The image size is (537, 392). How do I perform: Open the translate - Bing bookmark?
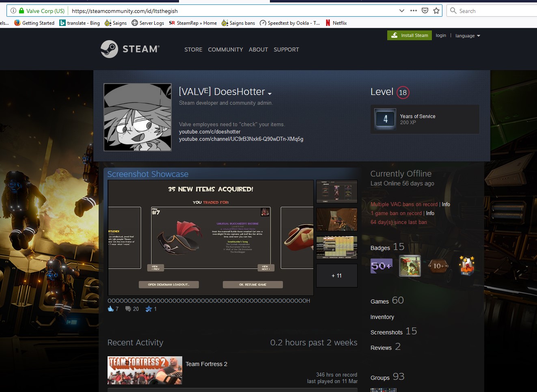point(80,23)
